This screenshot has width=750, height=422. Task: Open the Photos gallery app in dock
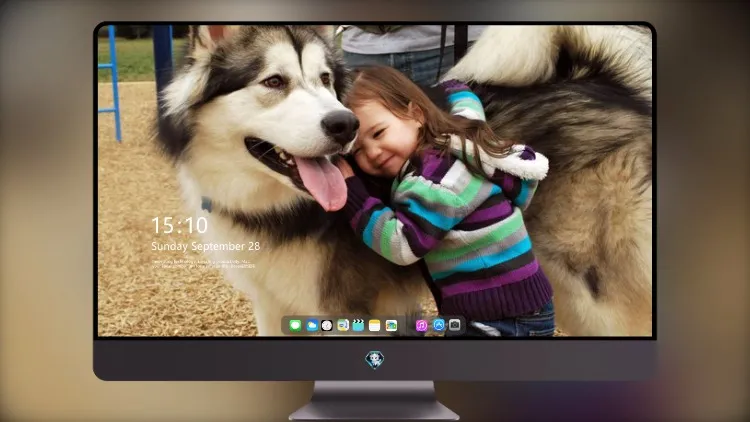(391, 325)
